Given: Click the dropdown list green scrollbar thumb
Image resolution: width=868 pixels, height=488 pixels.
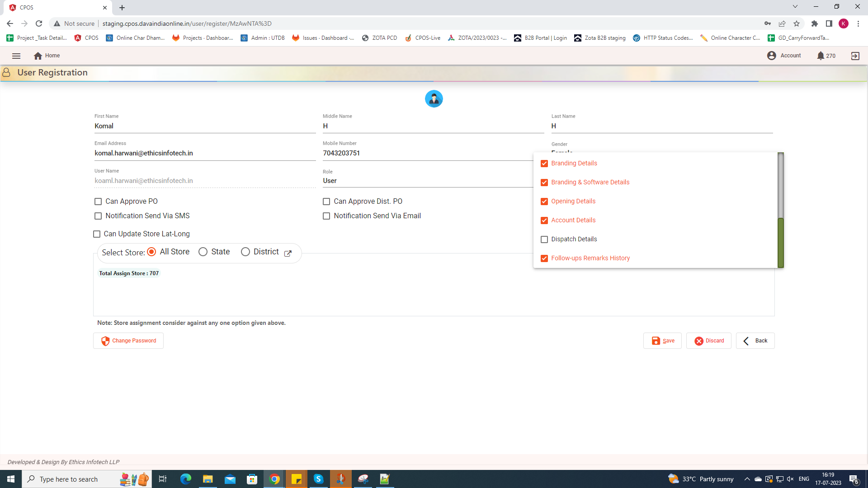Looking at the screenshot, I should (780, 243).
